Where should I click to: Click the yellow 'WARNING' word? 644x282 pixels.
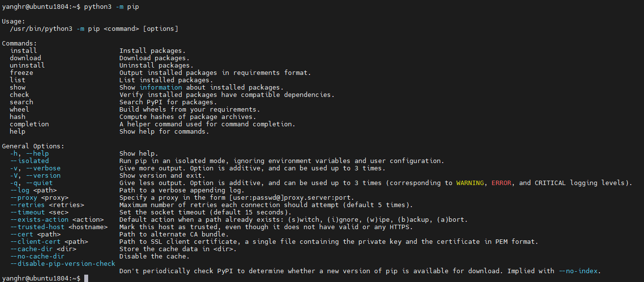pyautogui.click(x=470, y=183)
